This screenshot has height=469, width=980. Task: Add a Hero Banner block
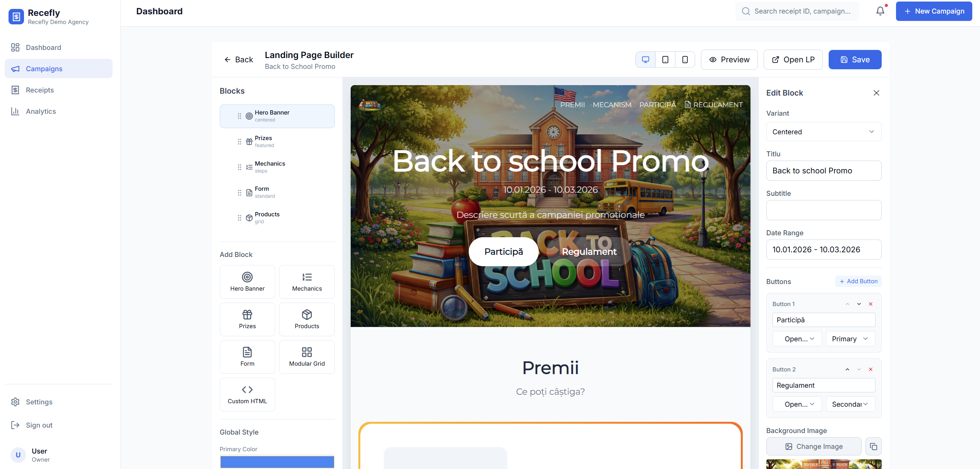click(247, 282)
